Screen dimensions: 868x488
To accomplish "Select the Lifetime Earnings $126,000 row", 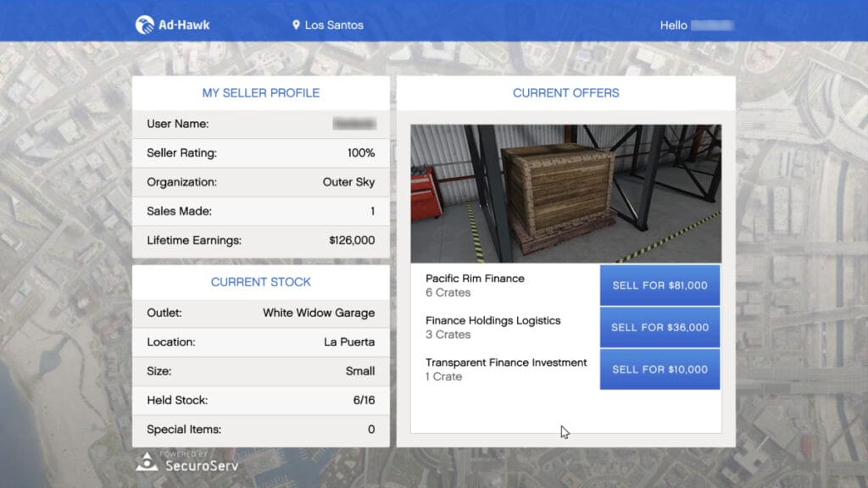I will [x=350, y=240].
